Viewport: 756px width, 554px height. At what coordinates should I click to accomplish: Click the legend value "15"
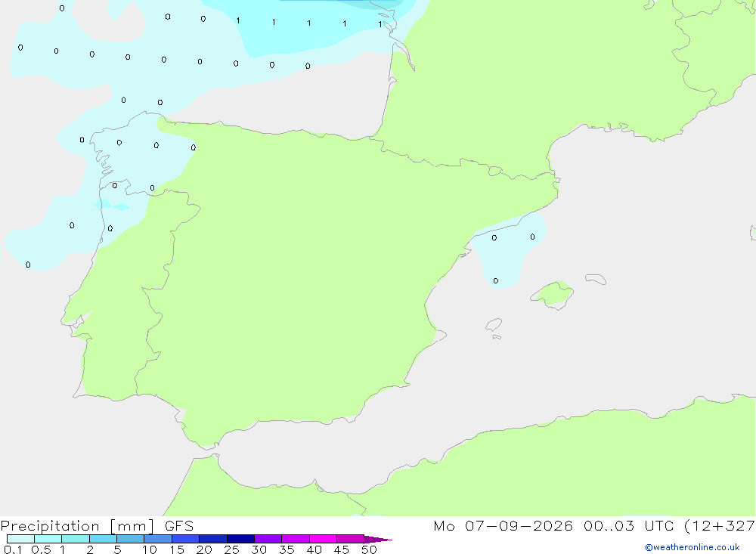(177, 549)
